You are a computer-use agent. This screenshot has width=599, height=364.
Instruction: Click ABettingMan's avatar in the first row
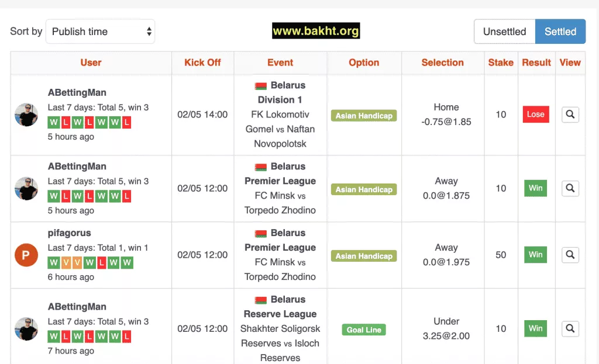[26, 115]
